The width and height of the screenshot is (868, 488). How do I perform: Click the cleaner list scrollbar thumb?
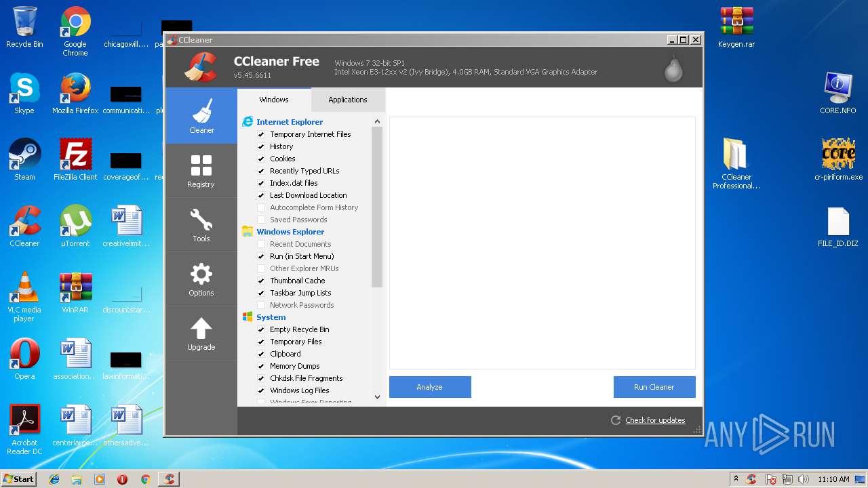point(377,207)
